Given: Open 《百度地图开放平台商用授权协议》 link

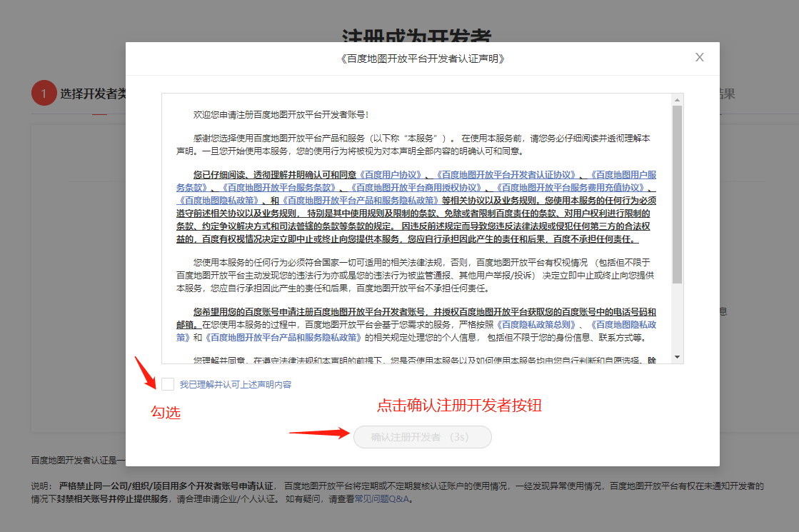Looking at the screenshot, I should pos(416,188).
